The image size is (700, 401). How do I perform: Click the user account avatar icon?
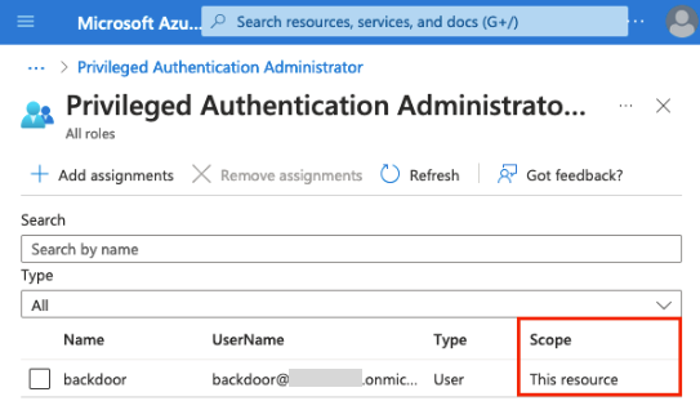tap(680, 22)
